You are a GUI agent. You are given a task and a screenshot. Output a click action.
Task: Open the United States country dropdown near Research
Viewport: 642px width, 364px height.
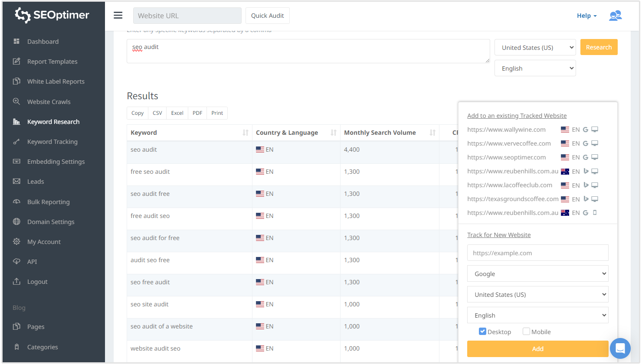(535, 48)
